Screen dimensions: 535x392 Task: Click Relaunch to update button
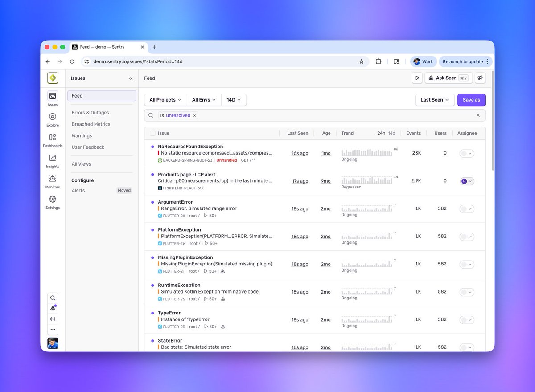click(x=465, y=61)
